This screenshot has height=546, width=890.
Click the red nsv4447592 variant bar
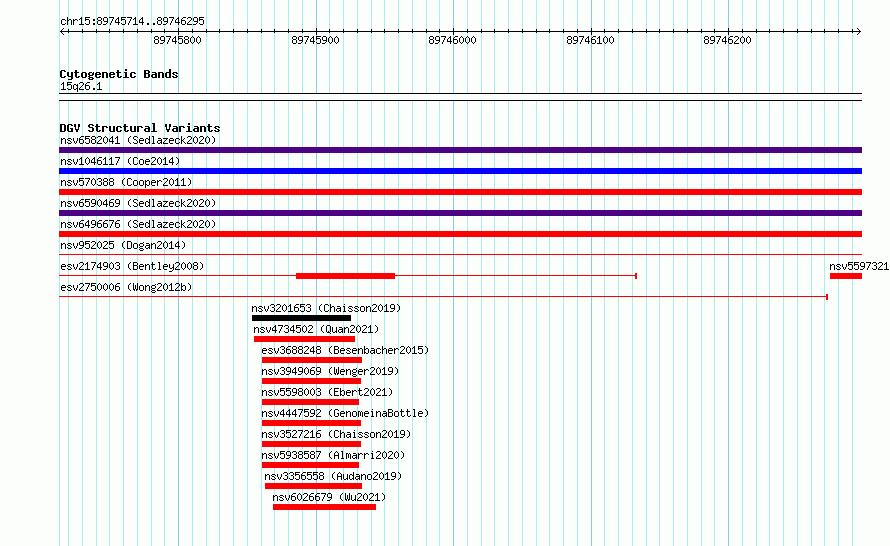[311, 423]
